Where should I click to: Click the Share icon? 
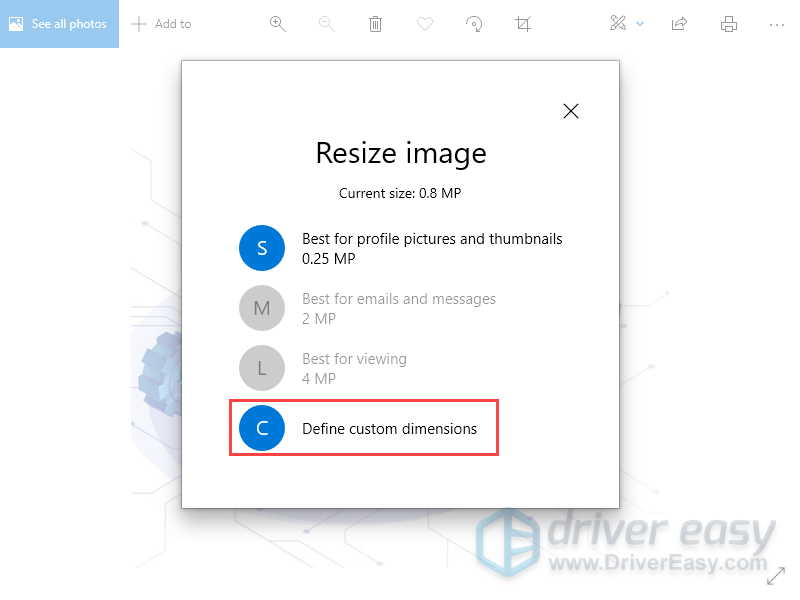click(679, 23)
